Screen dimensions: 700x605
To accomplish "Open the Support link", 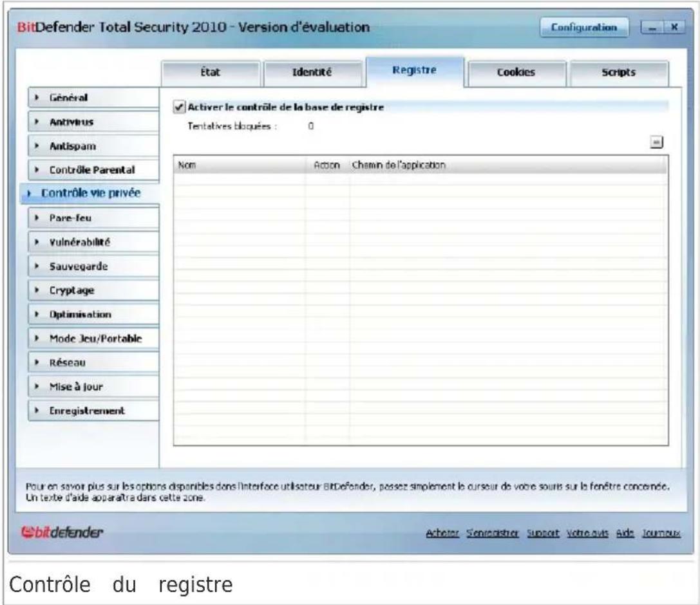I will [543, 533].
